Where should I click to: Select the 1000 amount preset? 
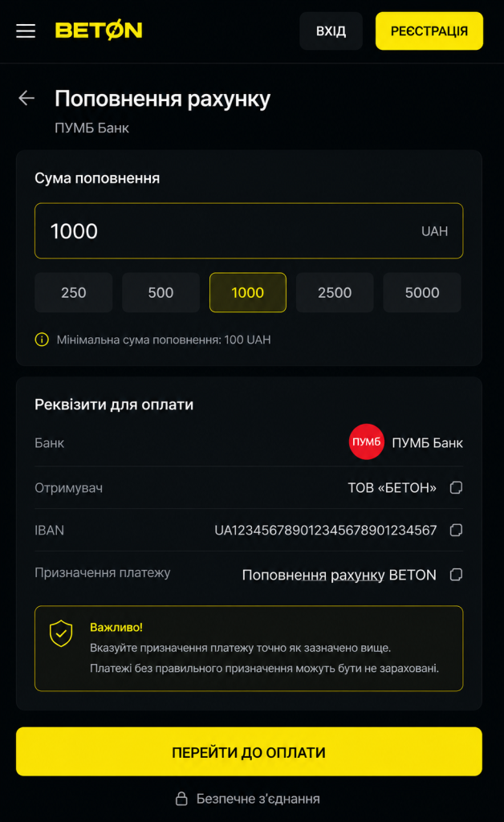(248, 292)
